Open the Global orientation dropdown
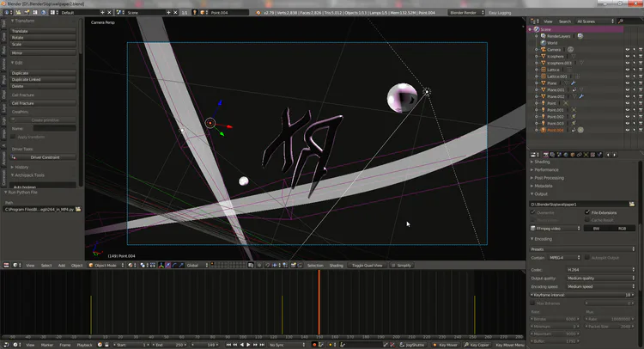The height and width of the screenshot is (349, 644). coord(197,265)
